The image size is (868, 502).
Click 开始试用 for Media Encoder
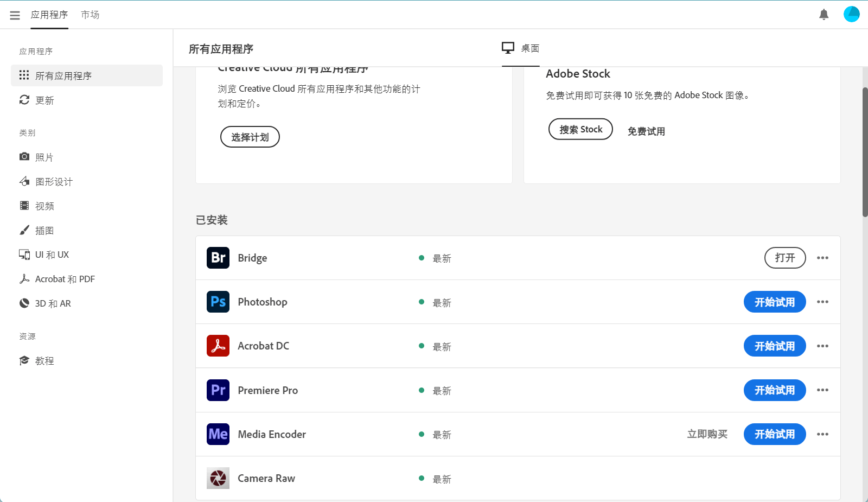(x=775, y=434)
